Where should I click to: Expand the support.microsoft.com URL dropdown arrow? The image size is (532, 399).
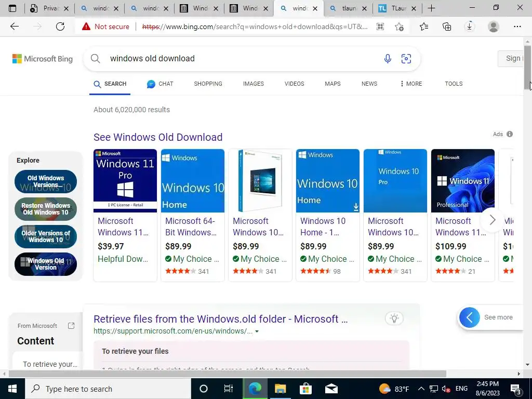click(x=257, y=331)
